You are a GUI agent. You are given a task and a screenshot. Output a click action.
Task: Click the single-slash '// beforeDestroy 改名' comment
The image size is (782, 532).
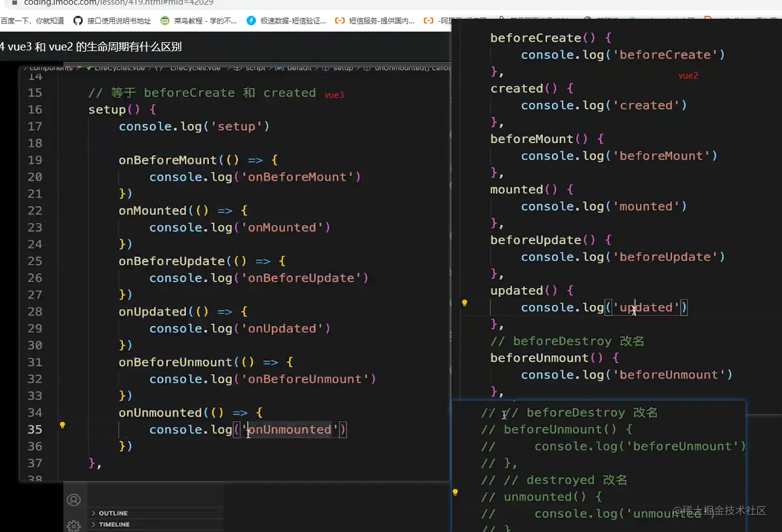point(567,341)
